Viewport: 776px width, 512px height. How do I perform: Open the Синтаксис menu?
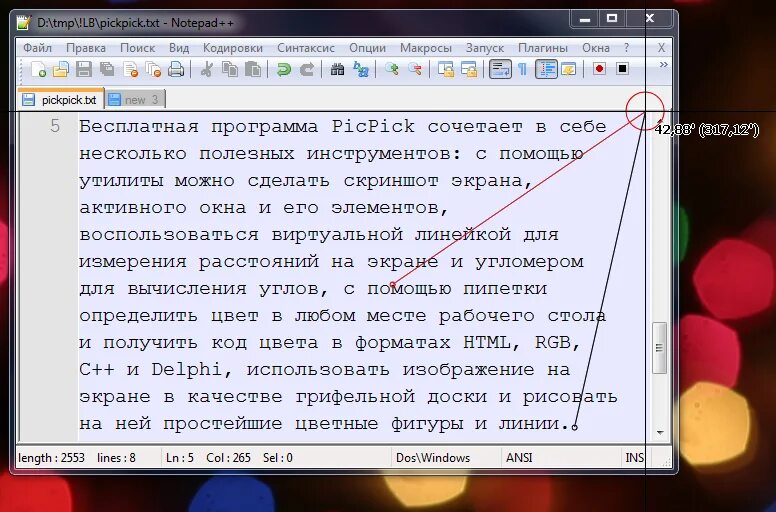click(306, 48)
